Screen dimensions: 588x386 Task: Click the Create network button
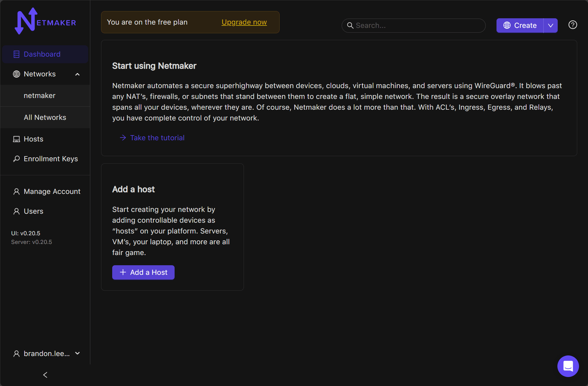click(520, 25)
